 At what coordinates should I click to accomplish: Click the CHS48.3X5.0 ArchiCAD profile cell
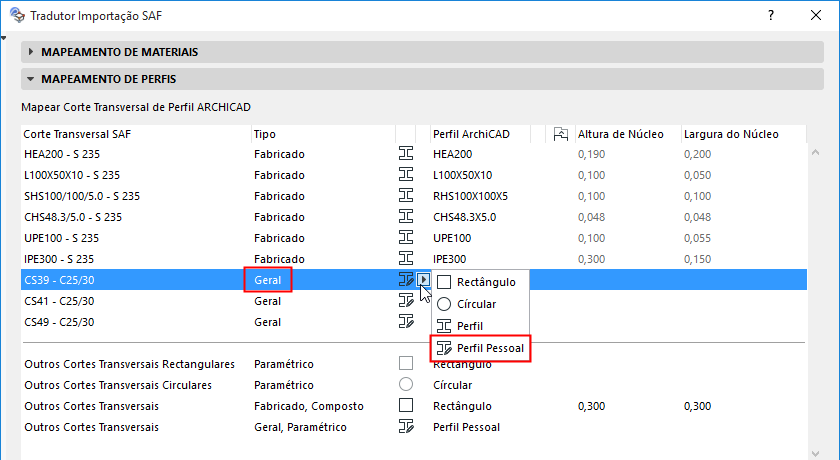click(464, 217)
